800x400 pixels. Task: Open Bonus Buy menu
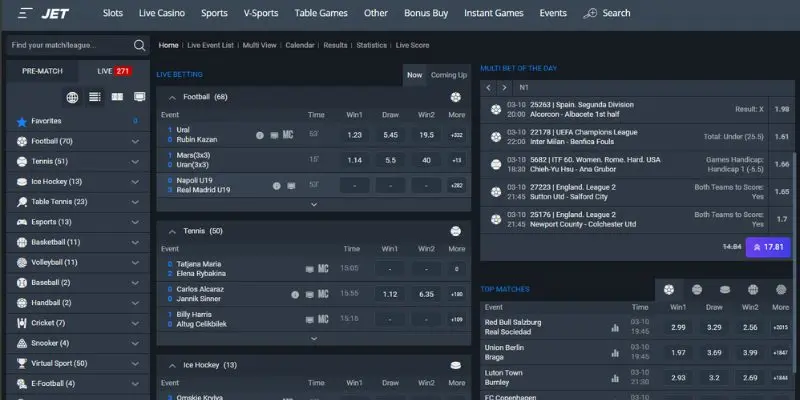(x=426, y=13)
